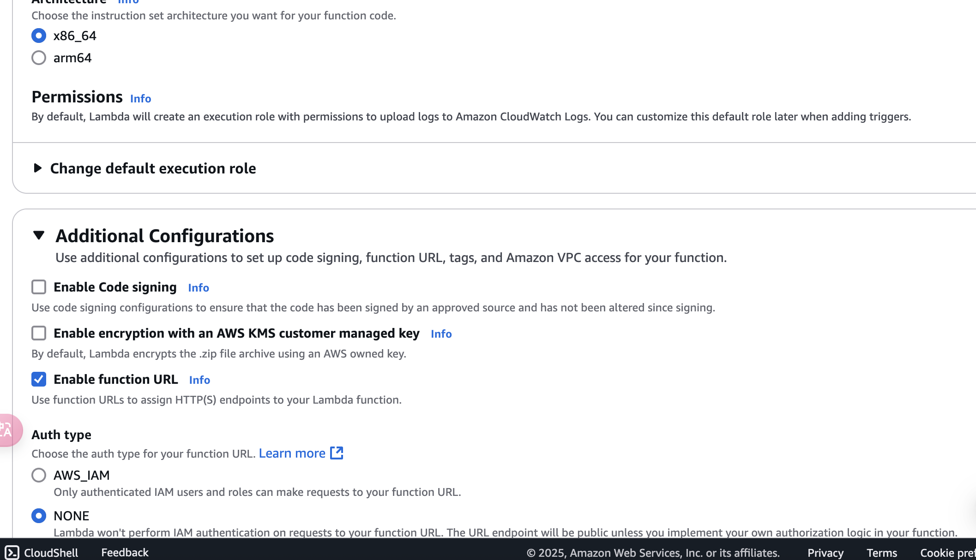Open CloudShell terminal icon

pos(12,552)
